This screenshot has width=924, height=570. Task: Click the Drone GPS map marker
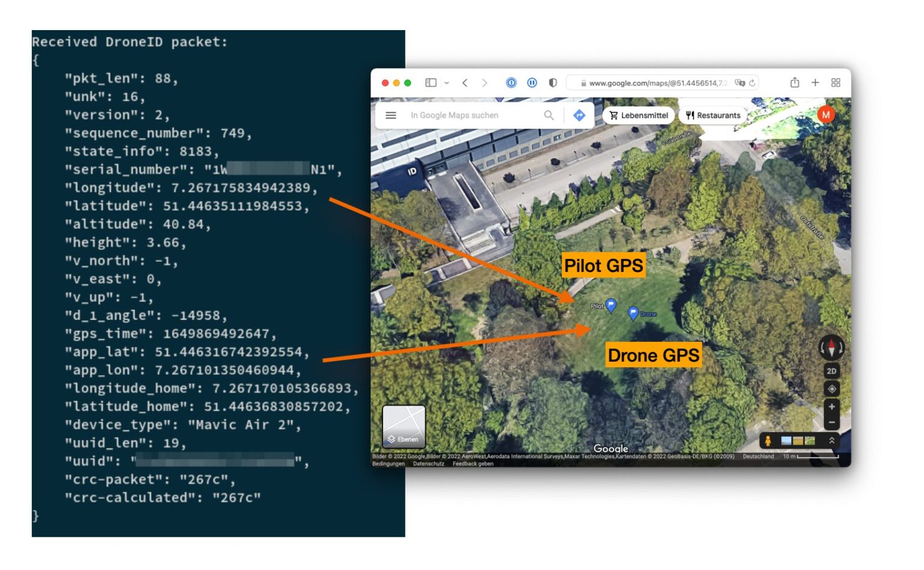634,314
